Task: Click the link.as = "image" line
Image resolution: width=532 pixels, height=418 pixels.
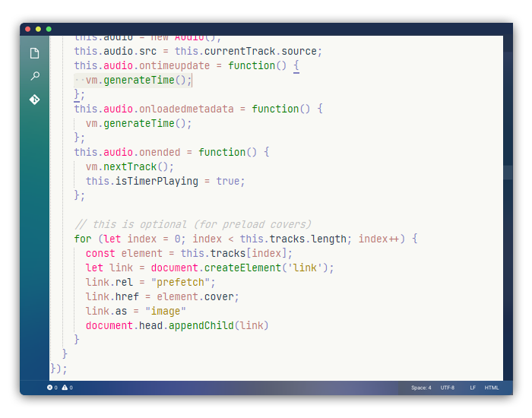Action: (136, 311)
